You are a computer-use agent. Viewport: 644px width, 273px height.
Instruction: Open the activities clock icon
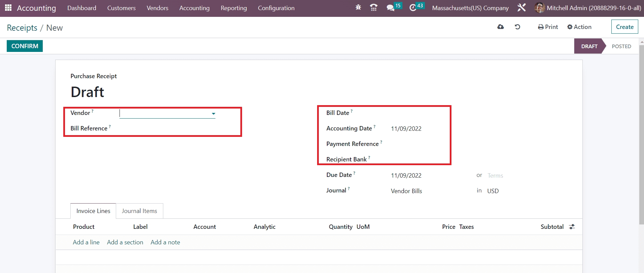pyautogui.click(x=413, y=8)
